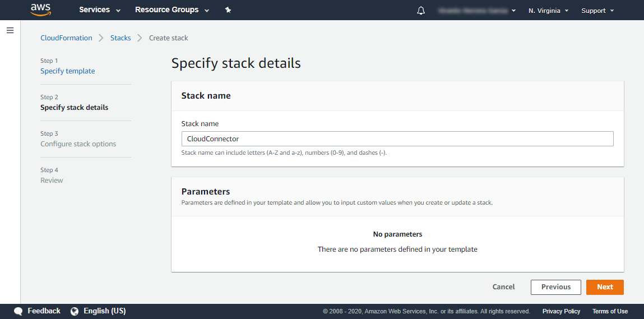This screenshot has width=644, height=319.
Task: Select Configure stack options step label
Action: (78, 144)
